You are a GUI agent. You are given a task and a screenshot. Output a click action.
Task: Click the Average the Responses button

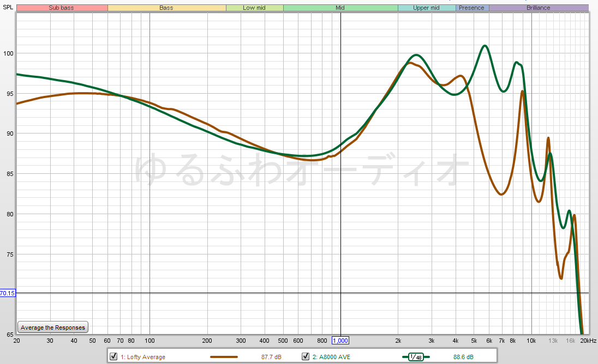point(53,327)
